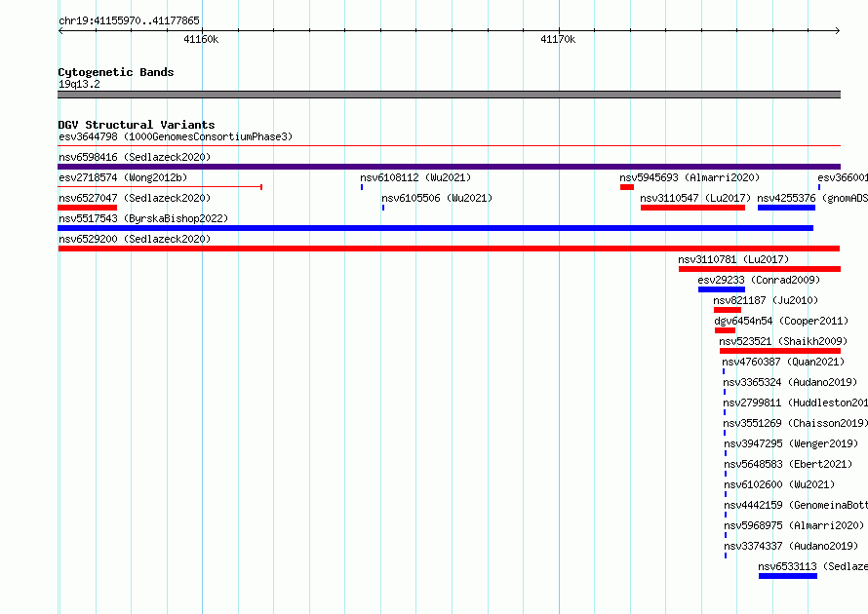Screen dimensions: 868x614
Task: Click the gray 19q13.2 cytogenetic band bar
Action: tap(449, 95)
